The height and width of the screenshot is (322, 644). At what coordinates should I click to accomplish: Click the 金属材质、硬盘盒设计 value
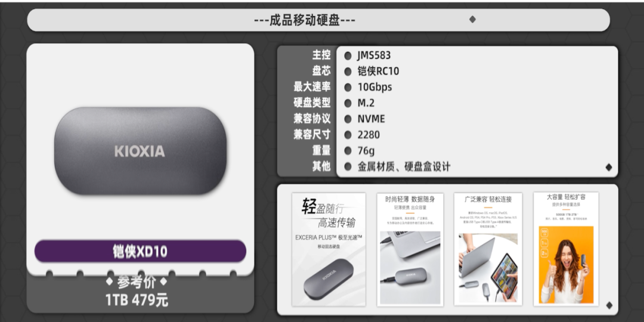404,167
